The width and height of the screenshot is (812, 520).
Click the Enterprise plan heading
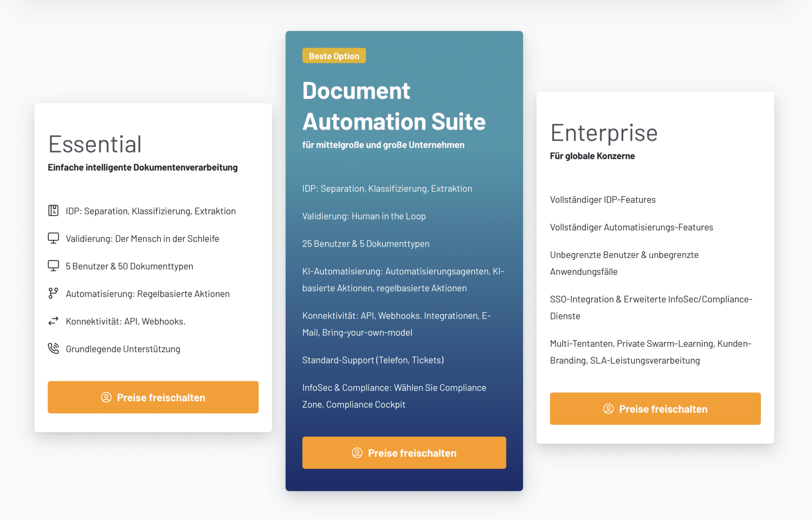click(x=603, y=132)
